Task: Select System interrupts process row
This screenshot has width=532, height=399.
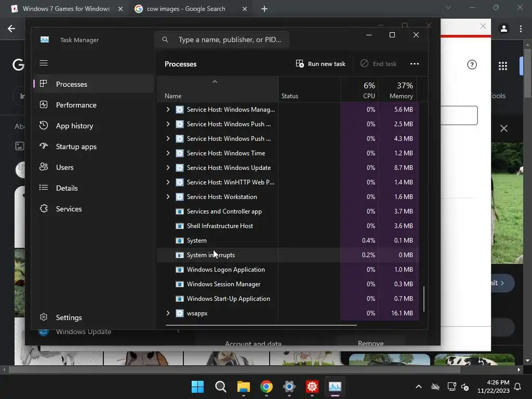Action: pyautogui.click(x=288, y=255)
